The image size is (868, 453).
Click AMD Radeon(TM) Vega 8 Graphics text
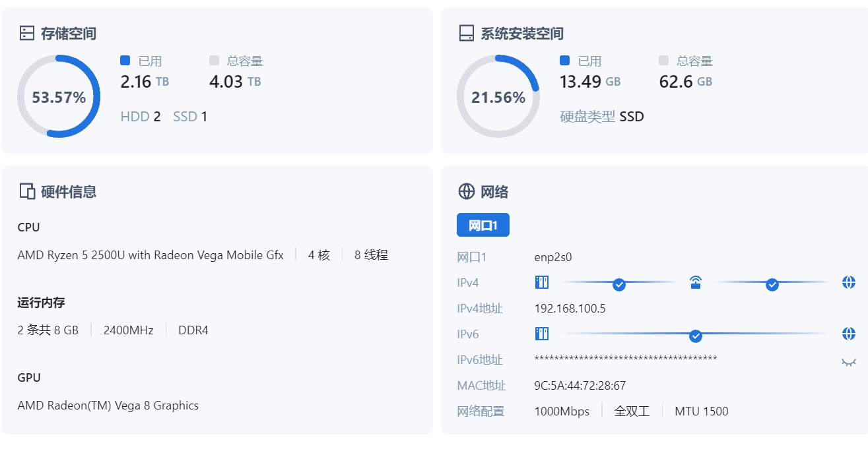[x=108, y=406]
